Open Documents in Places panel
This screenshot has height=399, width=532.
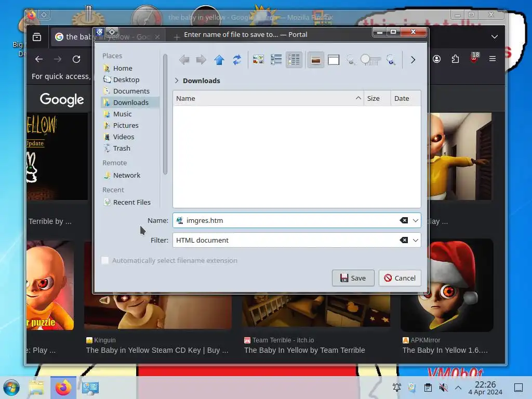click(x=130, y=91)
